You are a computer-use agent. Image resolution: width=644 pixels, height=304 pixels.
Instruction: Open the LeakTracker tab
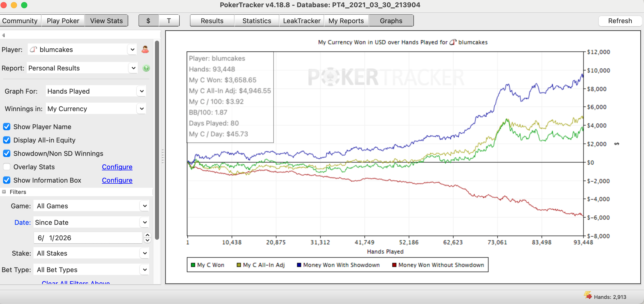pos(302,21)
